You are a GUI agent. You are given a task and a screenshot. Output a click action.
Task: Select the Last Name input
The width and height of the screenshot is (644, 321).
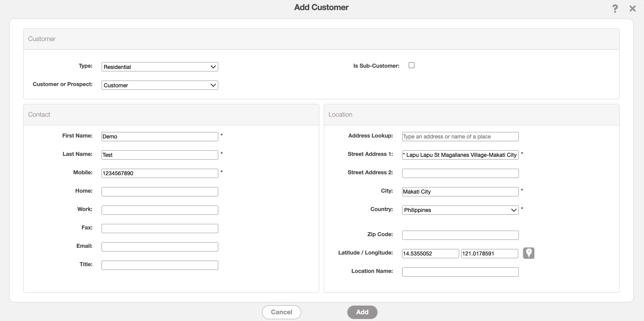[159, 155]
